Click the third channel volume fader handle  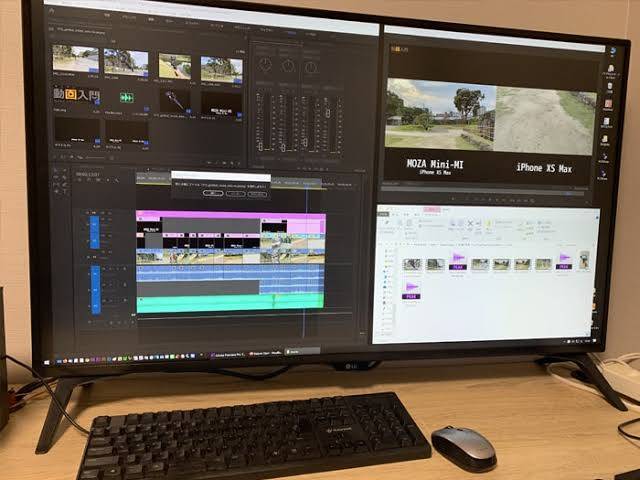point(304,142)
